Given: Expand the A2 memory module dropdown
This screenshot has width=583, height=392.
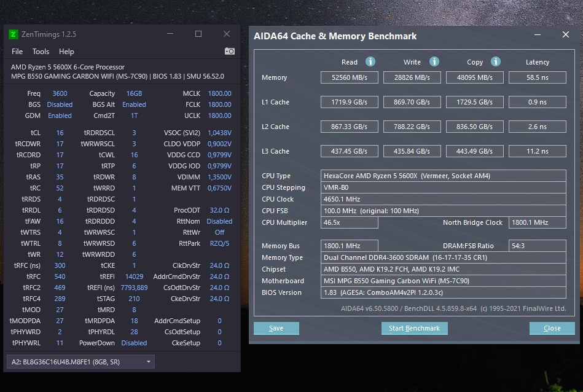Looking at the screenshot, I should click(80, 361).
